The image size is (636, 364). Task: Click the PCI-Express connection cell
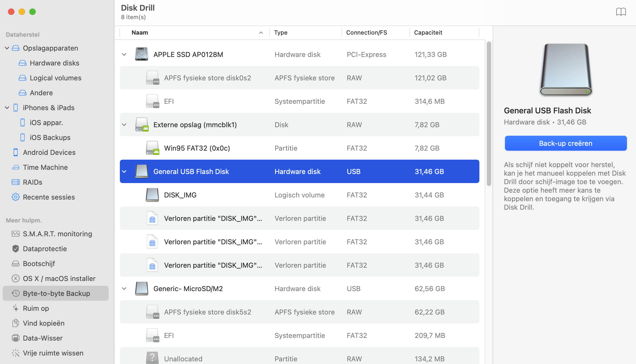point(366,55)
